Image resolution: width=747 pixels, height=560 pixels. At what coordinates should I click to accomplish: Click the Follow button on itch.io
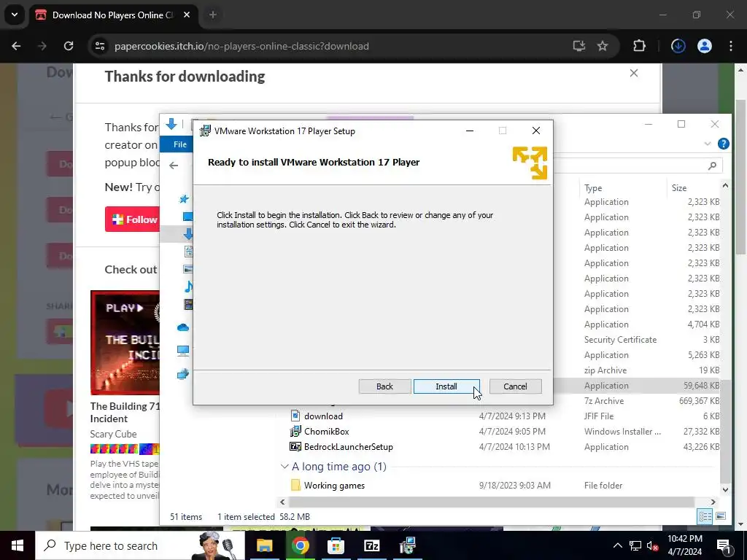133,219
